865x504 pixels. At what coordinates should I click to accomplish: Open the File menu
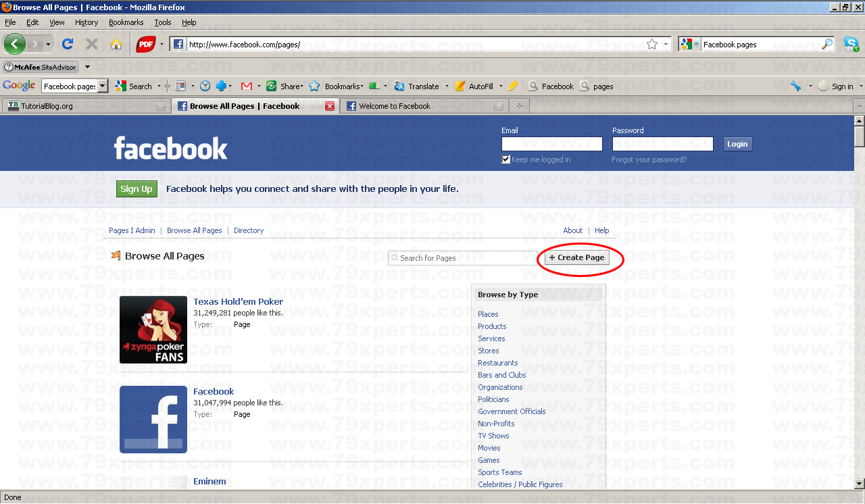[10, 22]
